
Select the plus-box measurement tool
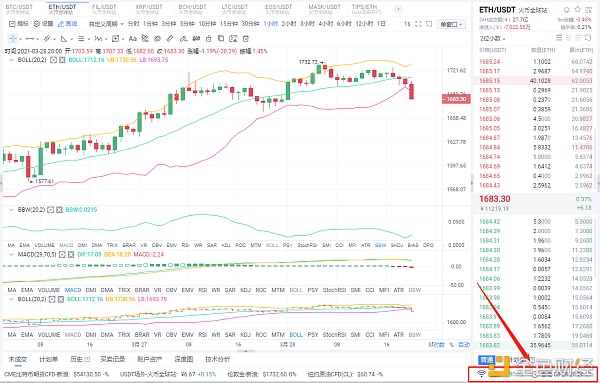click(x=115, y=39)
